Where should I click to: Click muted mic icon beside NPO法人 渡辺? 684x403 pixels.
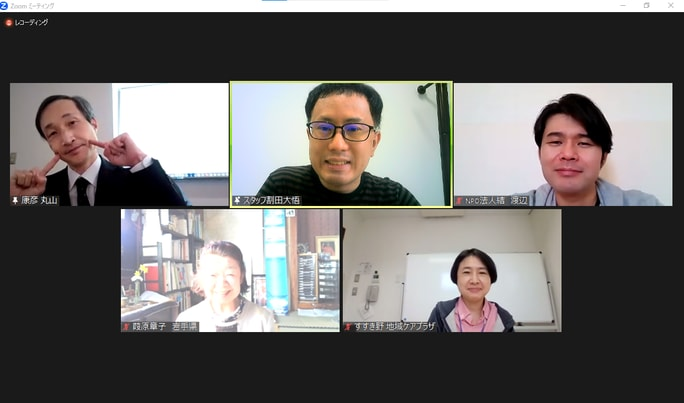click(x=459, y=201)
